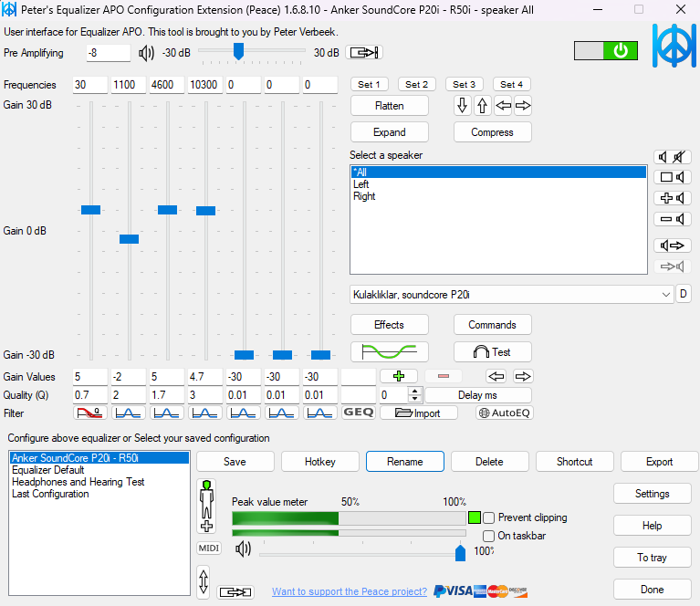Click the Import button

tap(419, 413)
